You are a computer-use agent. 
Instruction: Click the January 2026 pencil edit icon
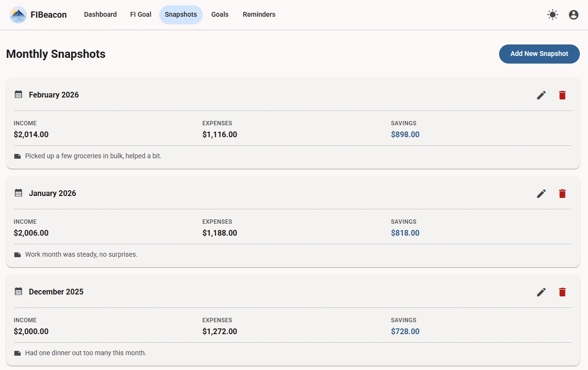point(541,194)
